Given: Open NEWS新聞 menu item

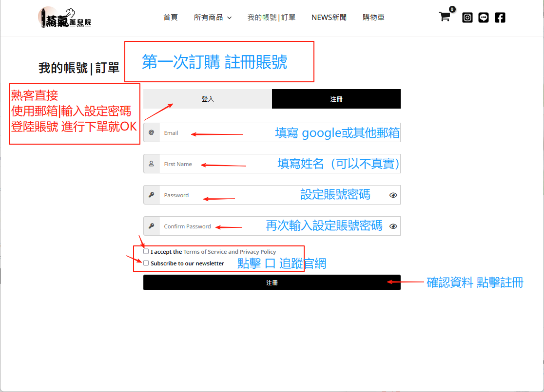Looking at the screenshot, I should [329, 18].
